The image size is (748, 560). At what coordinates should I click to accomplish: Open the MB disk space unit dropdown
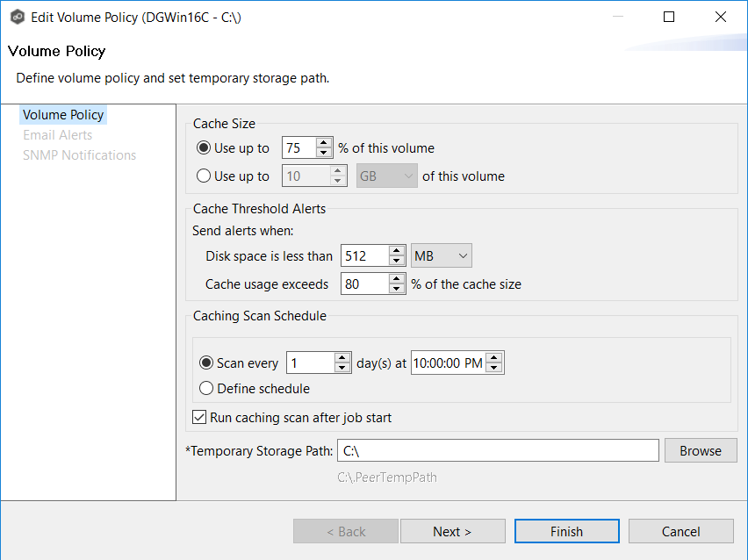(x=442, y=256)
